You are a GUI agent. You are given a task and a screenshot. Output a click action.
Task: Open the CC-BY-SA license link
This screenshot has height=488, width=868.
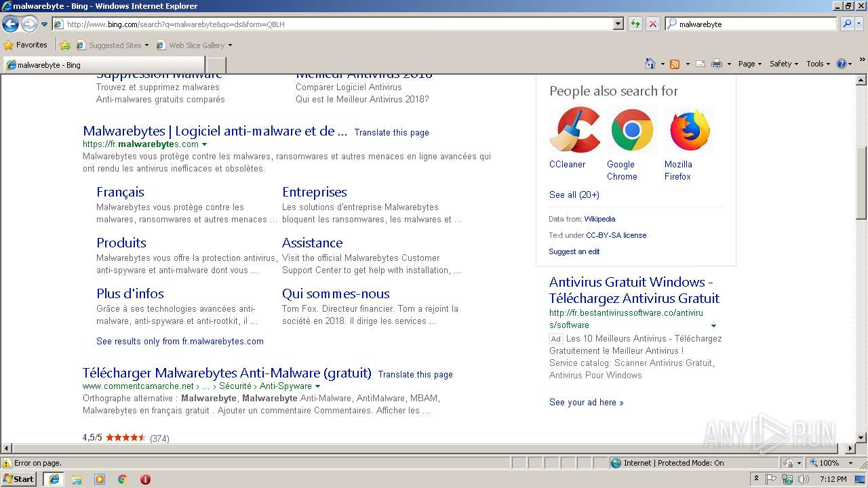[x=616, y=235]
